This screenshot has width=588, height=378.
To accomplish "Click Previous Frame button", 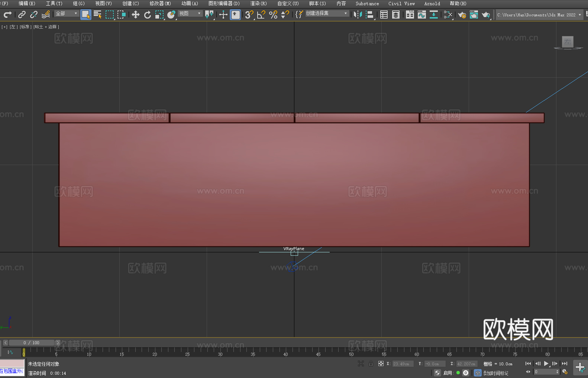I will (538, 364).
